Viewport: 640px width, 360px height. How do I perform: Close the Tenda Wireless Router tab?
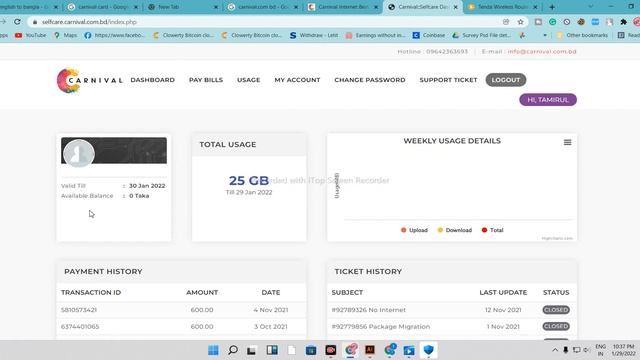click(x=535, y=7)
